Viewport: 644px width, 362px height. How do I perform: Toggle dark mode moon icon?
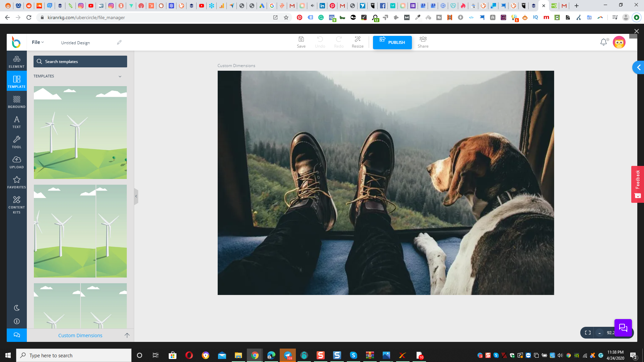16,308
